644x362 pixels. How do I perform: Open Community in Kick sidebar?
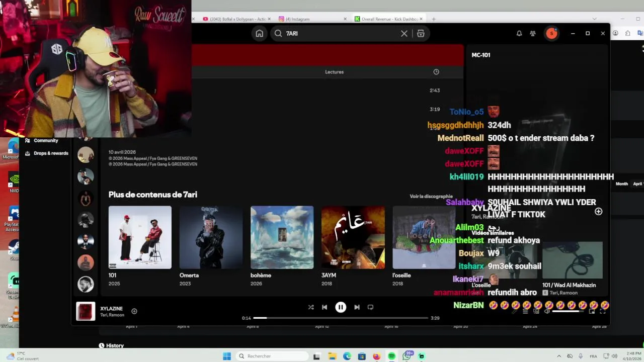(x=42, y=140)
